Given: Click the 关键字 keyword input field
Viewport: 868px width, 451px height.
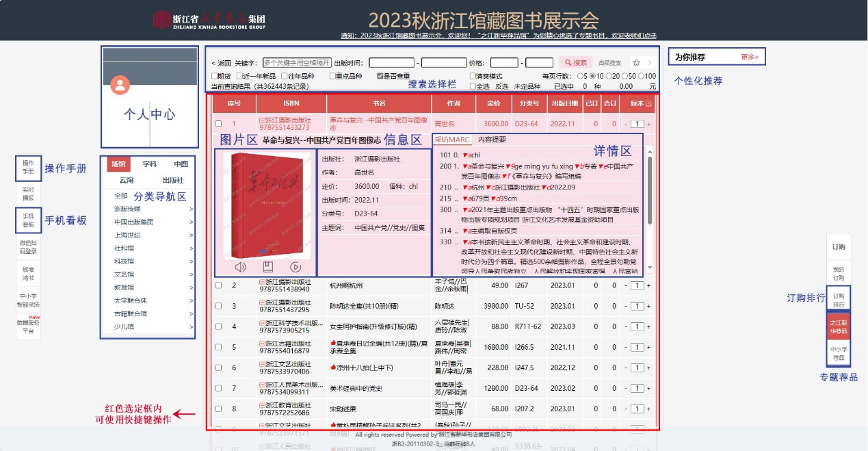Looking at the screenshot, I should tap(297, 62).
